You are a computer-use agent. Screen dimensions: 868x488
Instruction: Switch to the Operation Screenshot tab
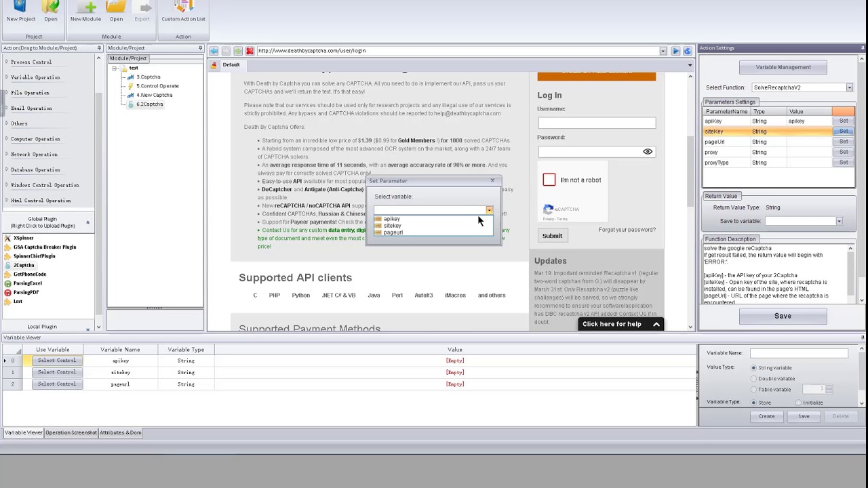(x=71, y=432)
